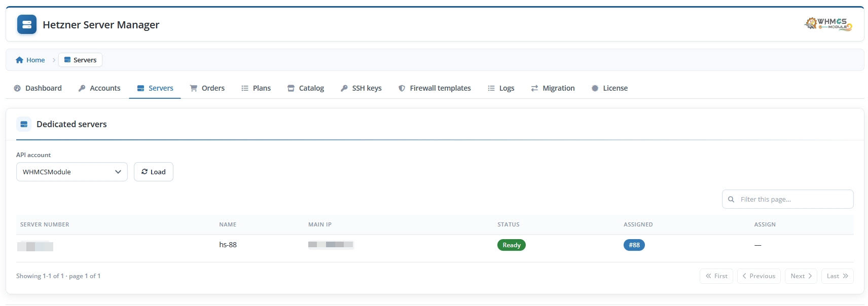
Task: Switch to Firewall templates tab
Action: (x=435, y=88)
